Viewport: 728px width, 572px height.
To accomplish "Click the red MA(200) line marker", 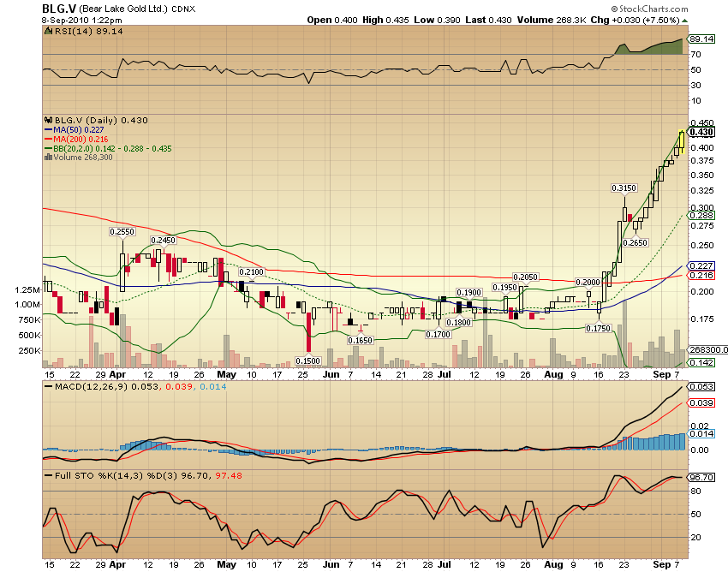I will click(x=48, y=139).
